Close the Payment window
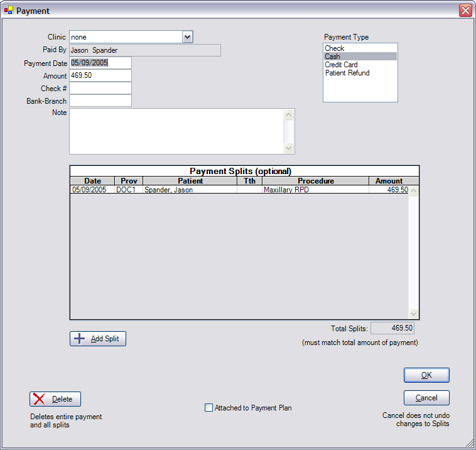 click(x=465, y=11)
